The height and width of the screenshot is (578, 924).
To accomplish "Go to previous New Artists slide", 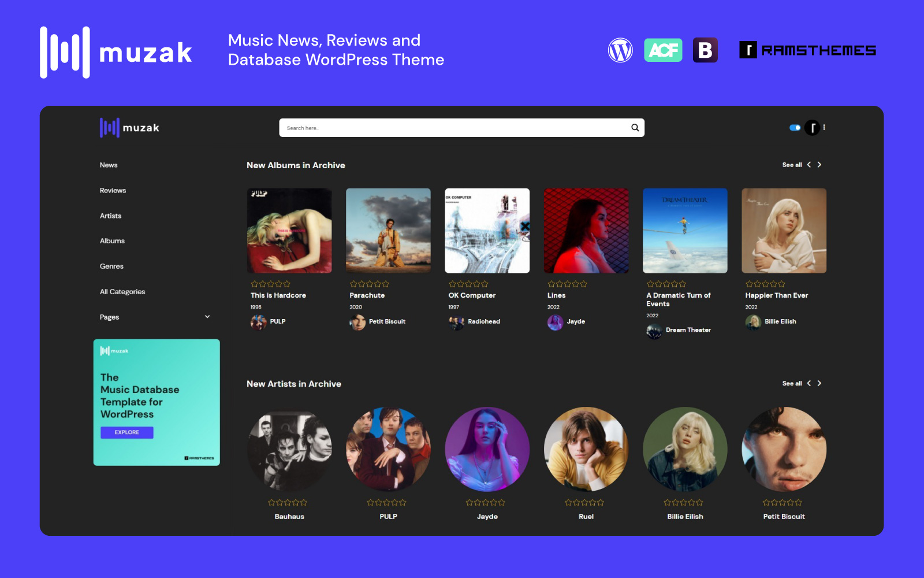I will point(809,383).
